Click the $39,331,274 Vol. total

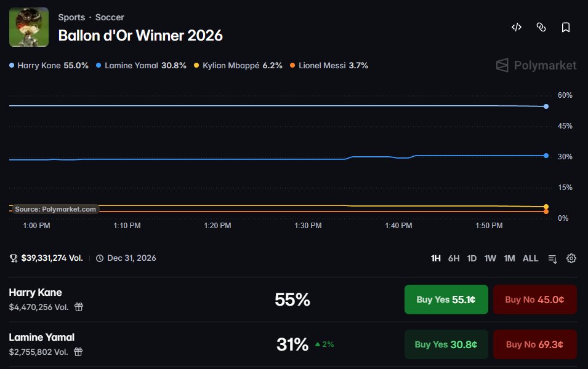point(52,258)
